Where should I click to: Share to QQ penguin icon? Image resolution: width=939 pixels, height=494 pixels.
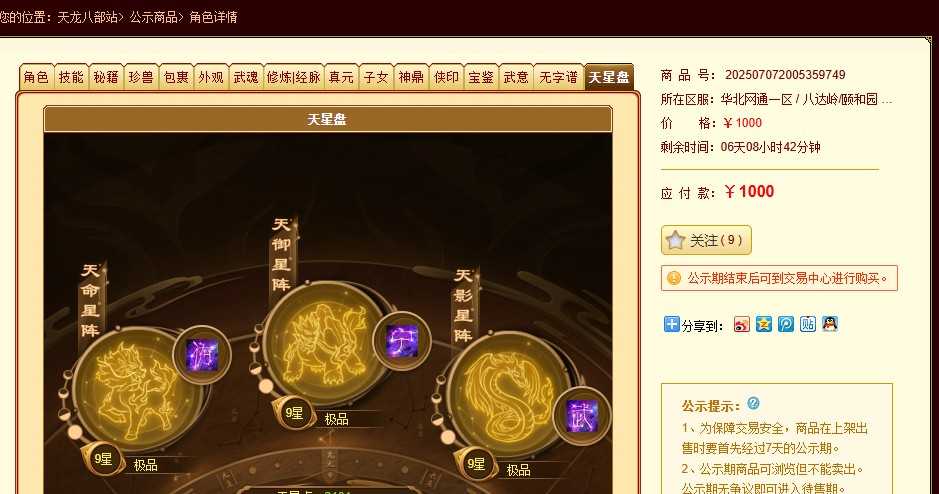(829, 325)
